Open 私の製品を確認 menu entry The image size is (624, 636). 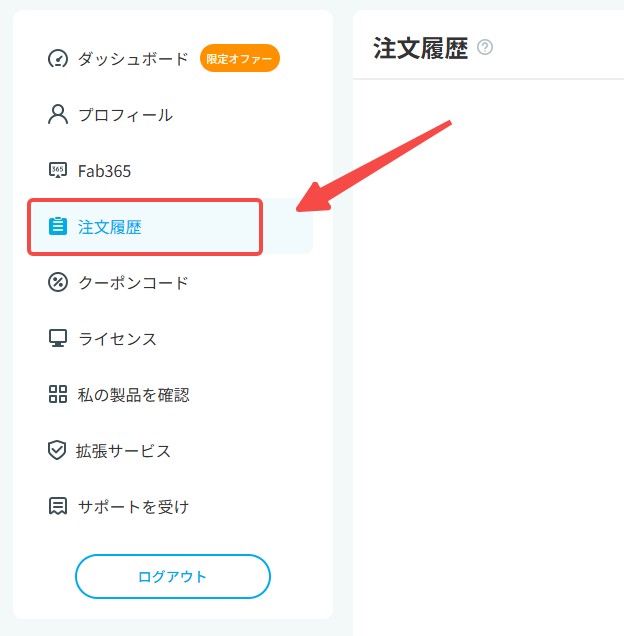[133, 395]
